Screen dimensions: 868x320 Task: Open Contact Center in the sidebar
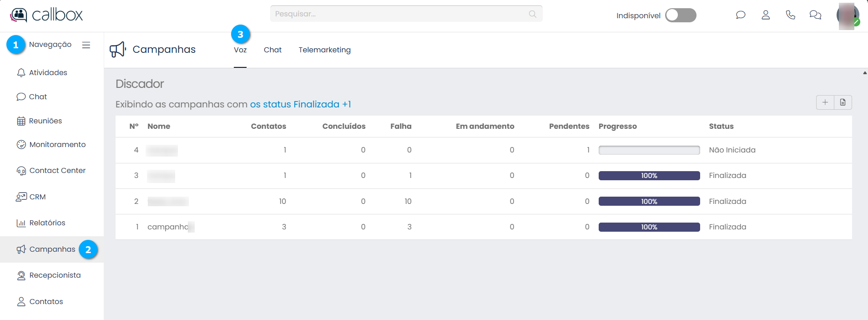tap(57, 171)
